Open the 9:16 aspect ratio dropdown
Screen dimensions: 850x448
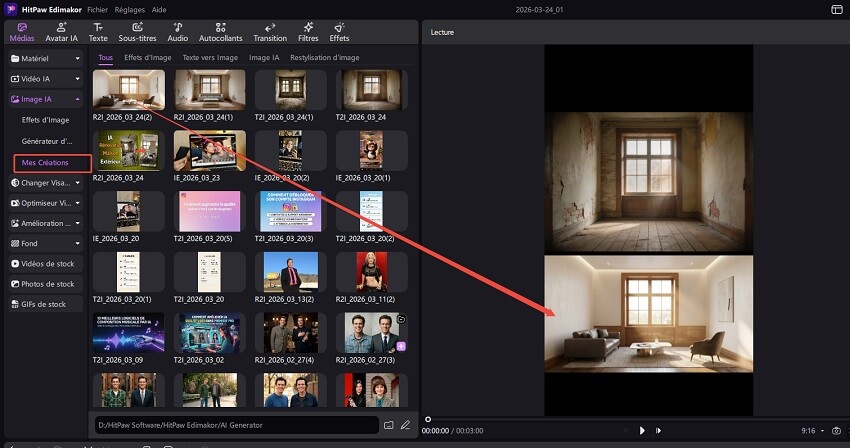click(x=811, y=430)
